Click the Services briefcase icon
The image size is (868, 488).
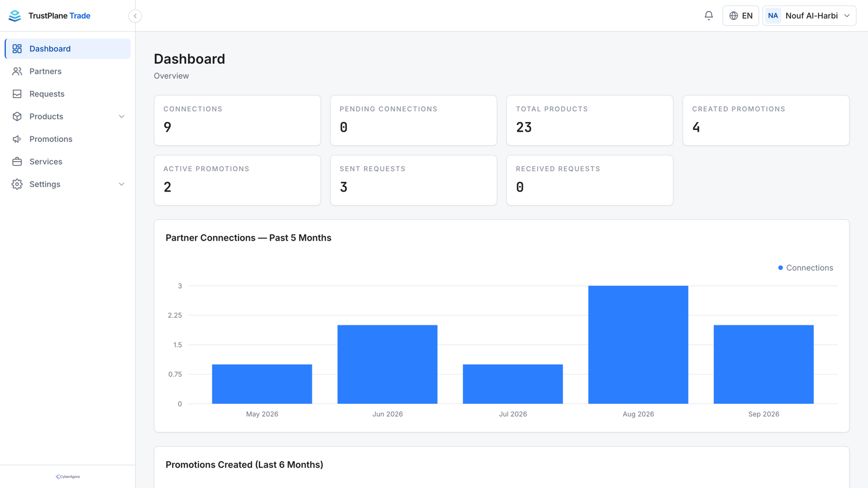17,162
